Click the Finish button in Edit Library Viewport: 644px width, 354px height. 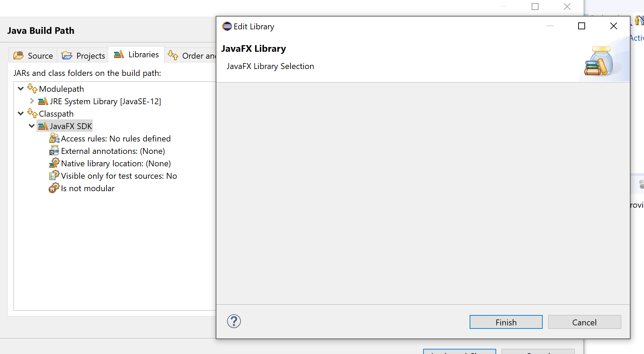click(x=506, y=322)
